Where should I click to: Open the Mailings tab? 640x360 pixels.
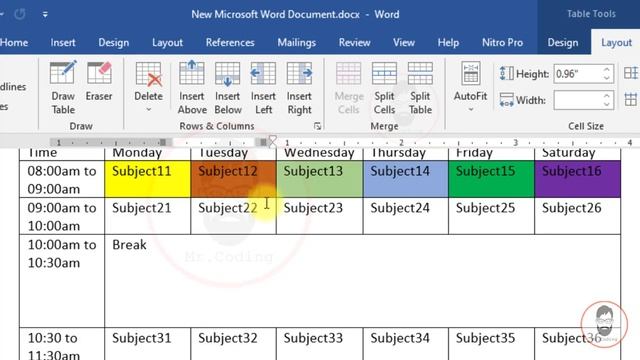coord(297,42)
